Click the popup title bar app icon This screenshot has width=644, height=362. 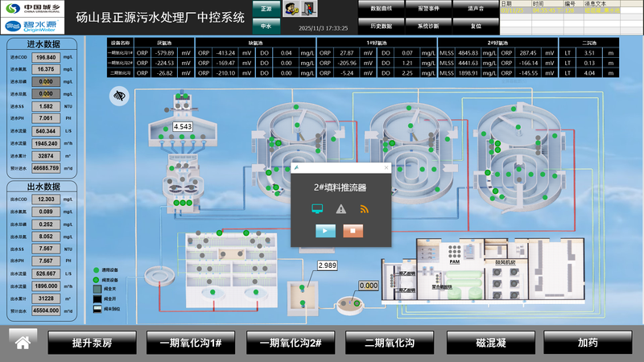(296, 167)
